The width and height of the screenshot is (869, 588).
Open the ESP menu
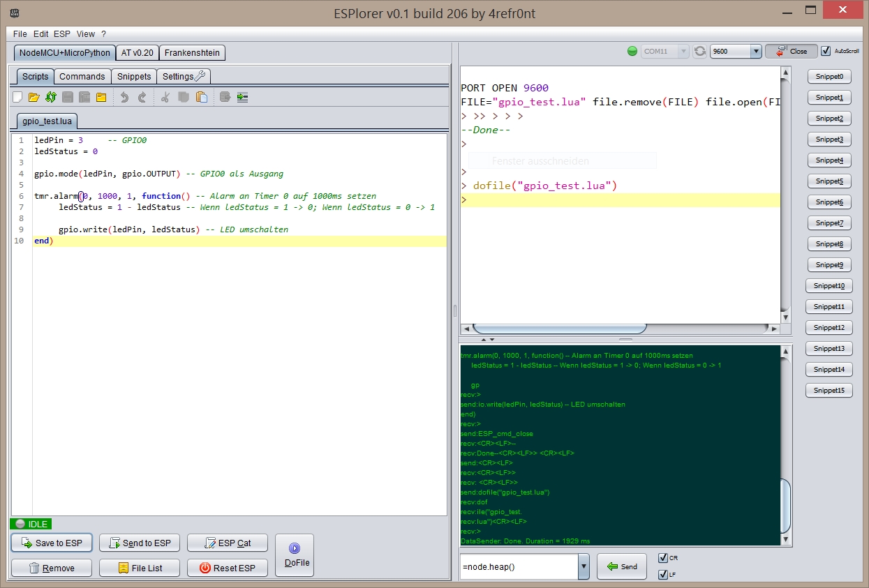click(x=62, y=33)
